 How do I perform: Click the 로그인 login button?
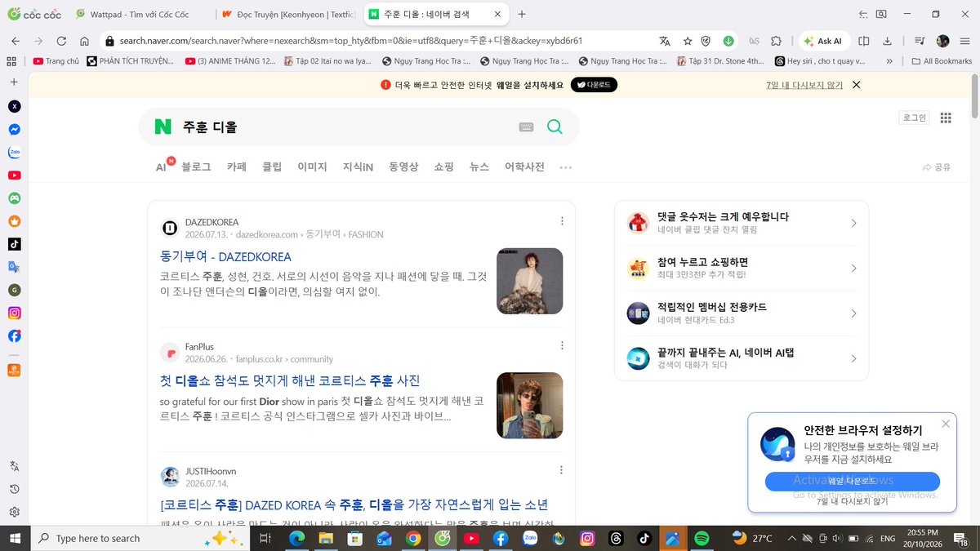coord(914,118)
